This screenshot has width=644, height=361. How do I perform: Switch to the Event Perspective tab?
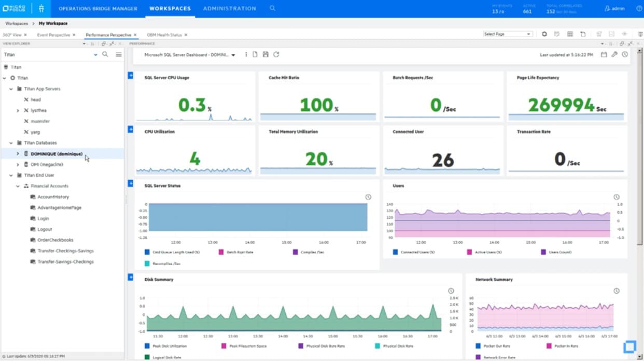(53, 35)
